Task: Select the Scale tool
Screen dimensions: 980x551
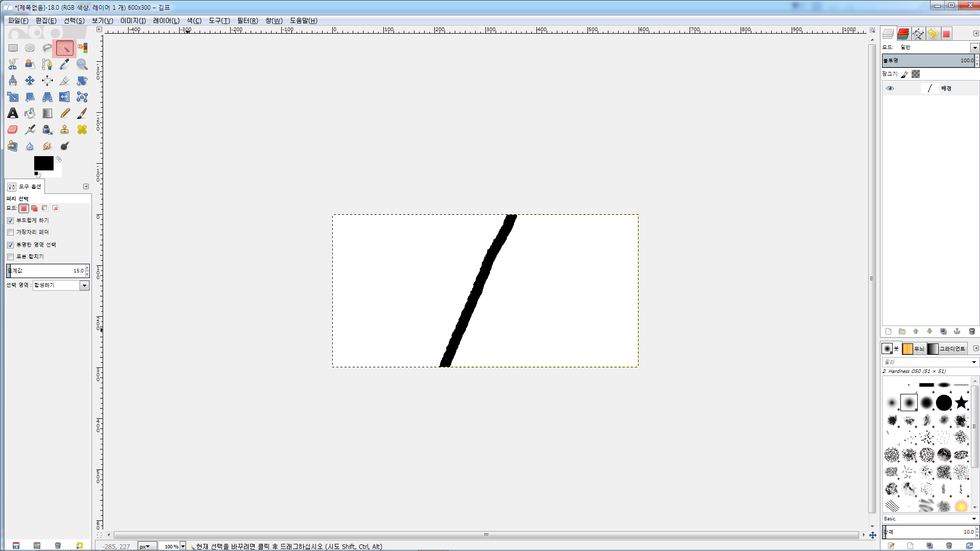Action: click(13, 97)
